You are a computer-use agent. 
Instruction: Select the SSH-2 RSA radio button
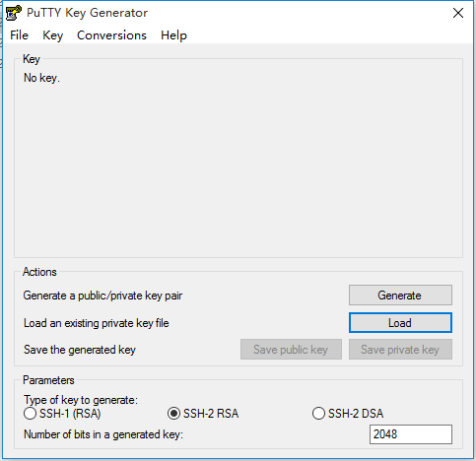[x=203, y=414]
